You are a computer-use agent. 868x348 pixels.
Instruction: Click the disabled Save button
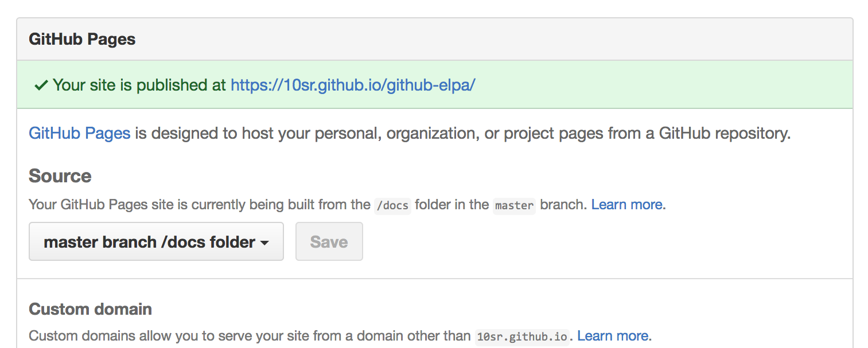click(x=329, y=242)
